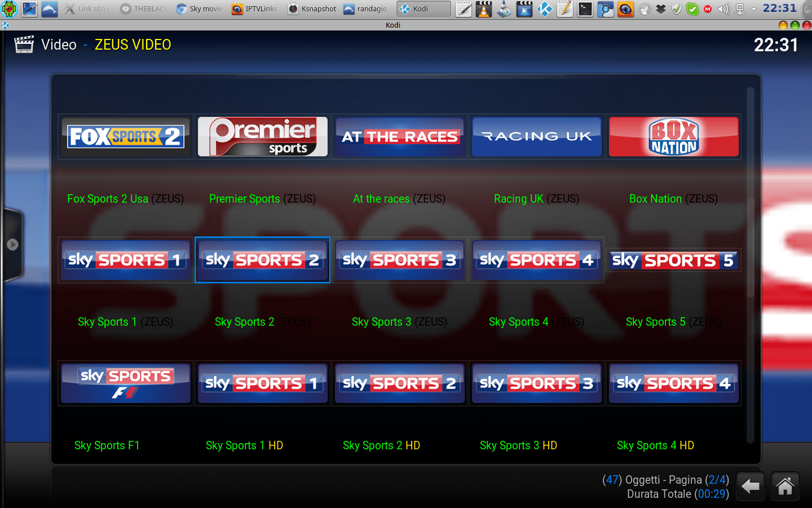
Task: Select the Sky Sports 3 HD tile
Action: click(537, 383)
